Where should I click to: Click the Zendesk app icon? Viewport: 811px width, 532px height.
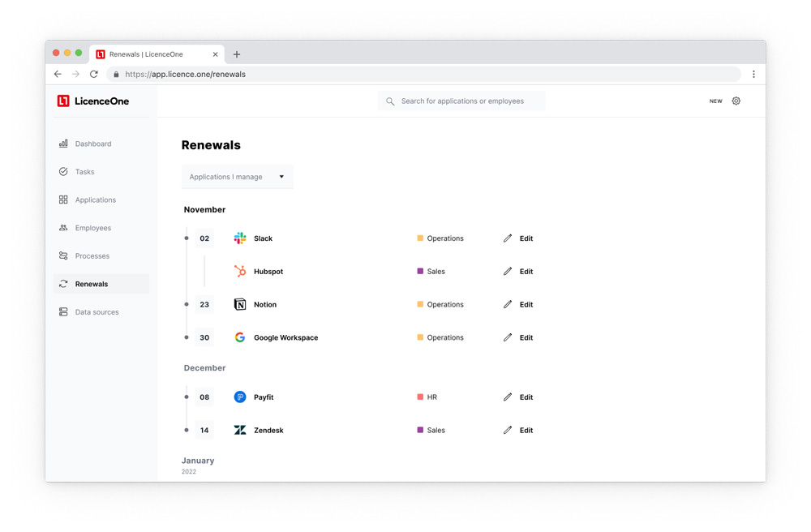pyautogui.click(x=240, y=430)
